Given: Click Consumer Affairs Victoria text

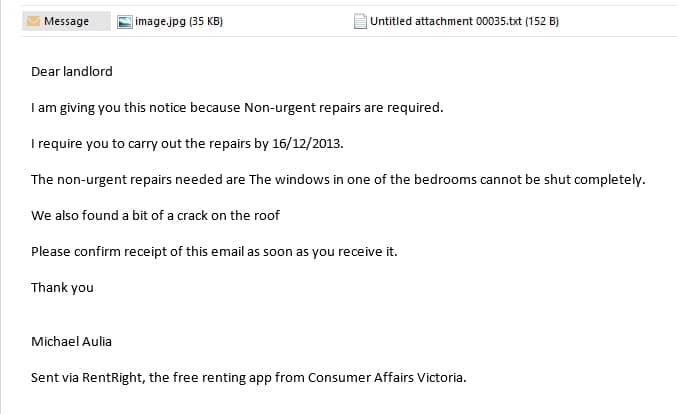Looking at the screenshot, I should point(386,378).
